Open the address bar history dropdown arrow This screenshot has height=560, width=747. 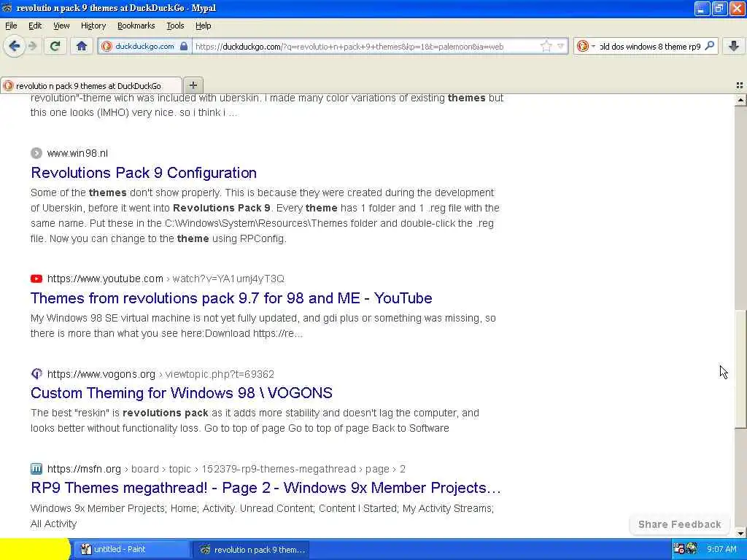(561, 46)
